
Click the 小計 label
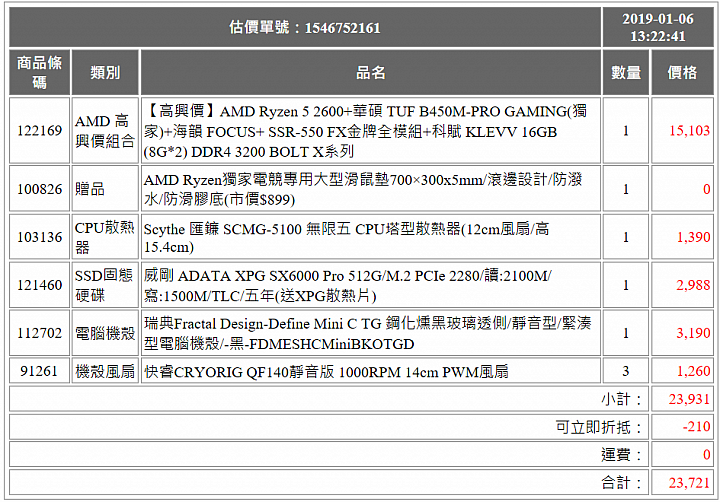(x=621, y=399)
